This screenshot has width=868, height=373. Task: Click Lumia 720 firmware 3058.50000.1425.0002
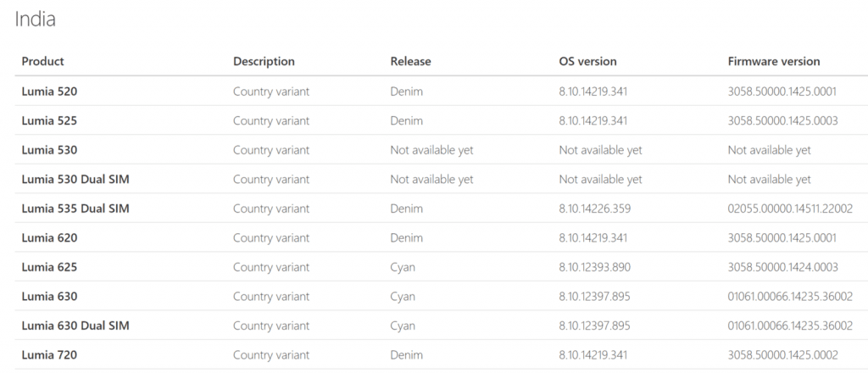pos(782,354)
